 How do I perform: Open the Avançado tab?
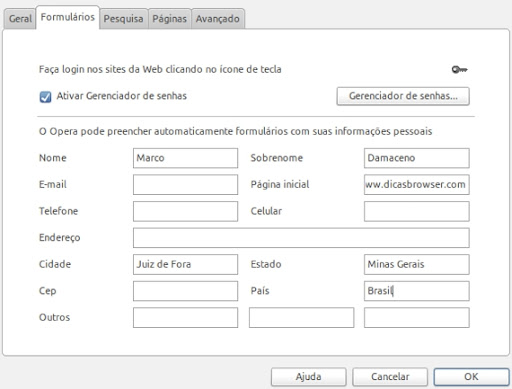coord(218,19)
